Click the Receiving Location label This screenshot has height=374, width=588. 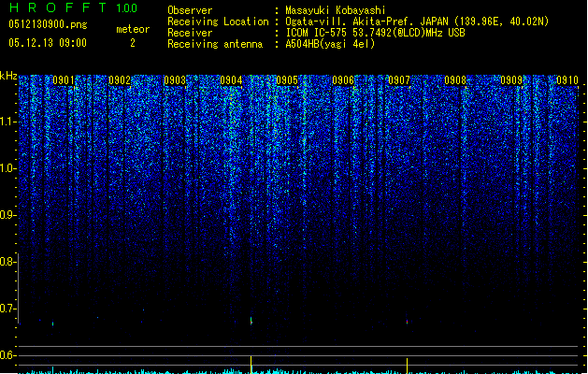pos(218,22)
